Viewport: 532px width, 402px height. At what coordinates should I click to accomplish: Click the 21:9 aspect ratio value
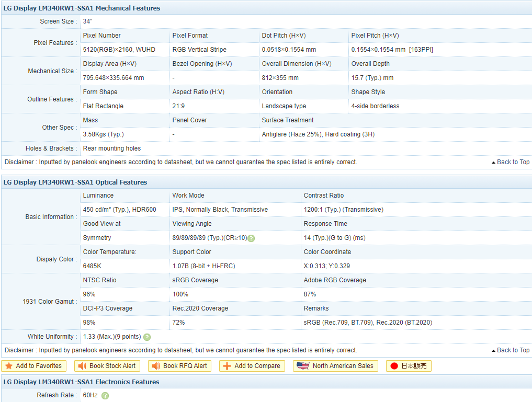pos(179,106)
